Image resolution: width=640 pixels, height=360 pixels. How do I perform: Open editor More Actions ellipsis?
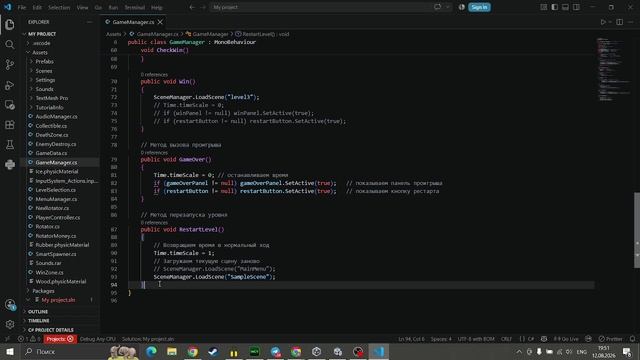click(631, 22)
